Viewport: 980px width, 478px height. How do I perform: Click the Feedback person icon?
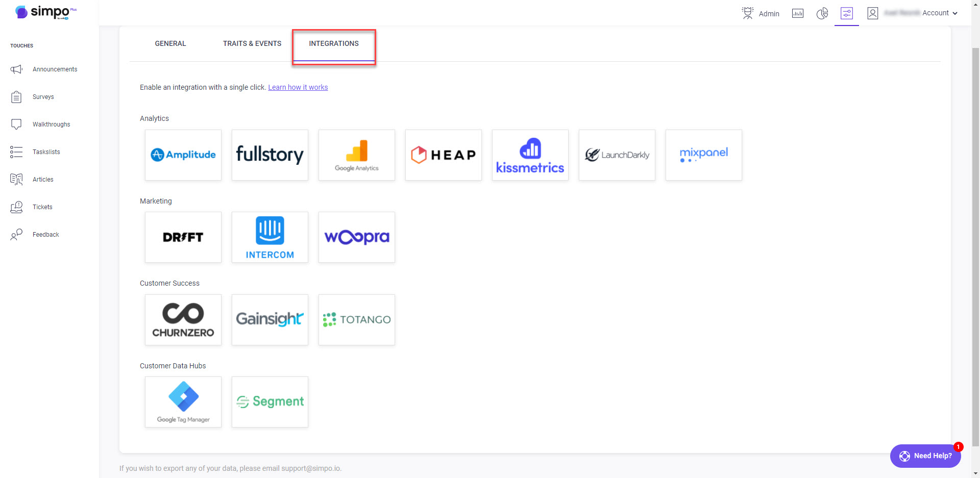coord(16,235)
